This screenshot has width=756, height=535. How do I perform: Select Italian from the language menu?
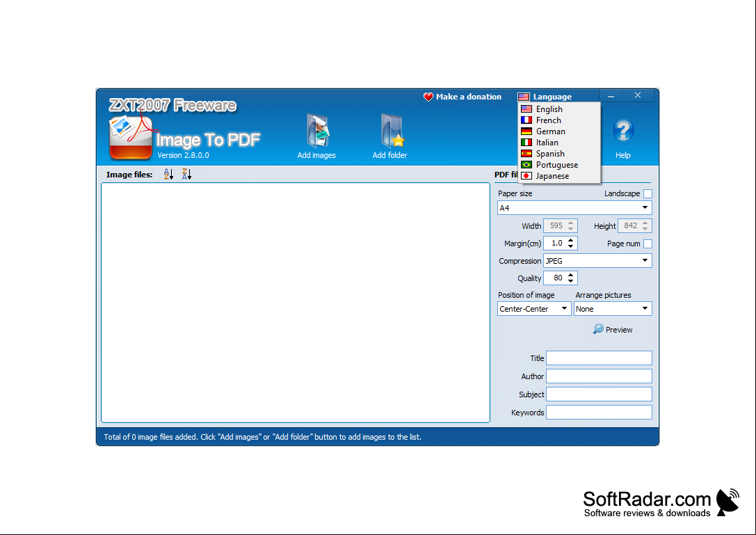click(559, 143)
